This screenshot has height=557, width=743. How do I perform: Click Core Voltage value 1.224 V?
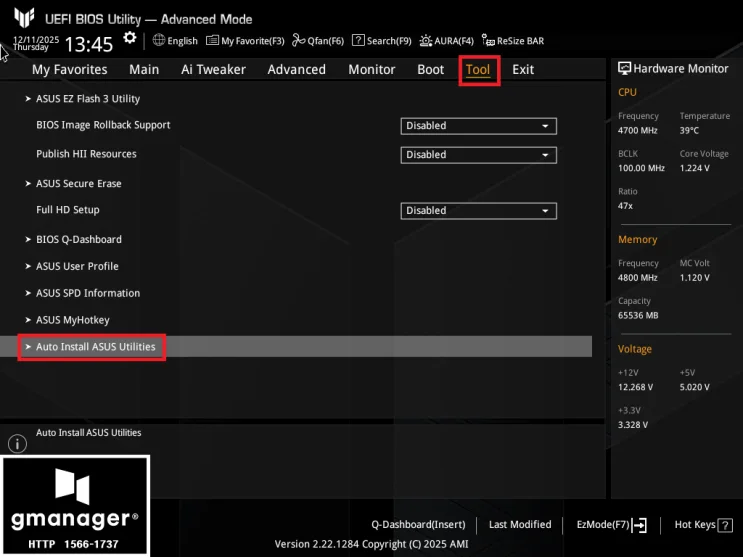(695, 168)
